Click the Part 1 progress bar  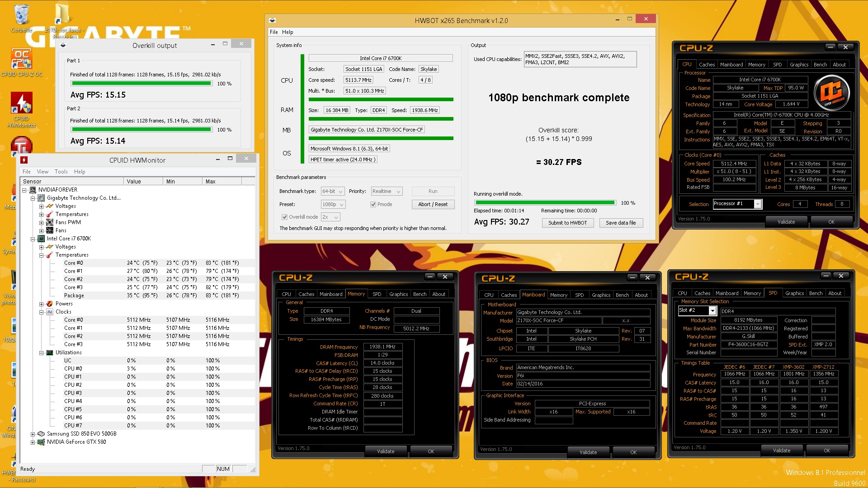(x=142, y=84)
